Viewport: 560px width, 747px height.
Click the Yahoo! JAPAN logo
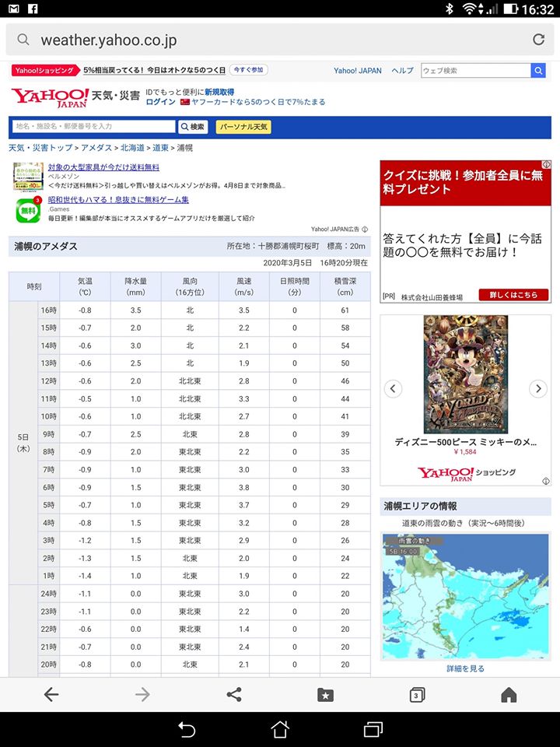(49, 98)
